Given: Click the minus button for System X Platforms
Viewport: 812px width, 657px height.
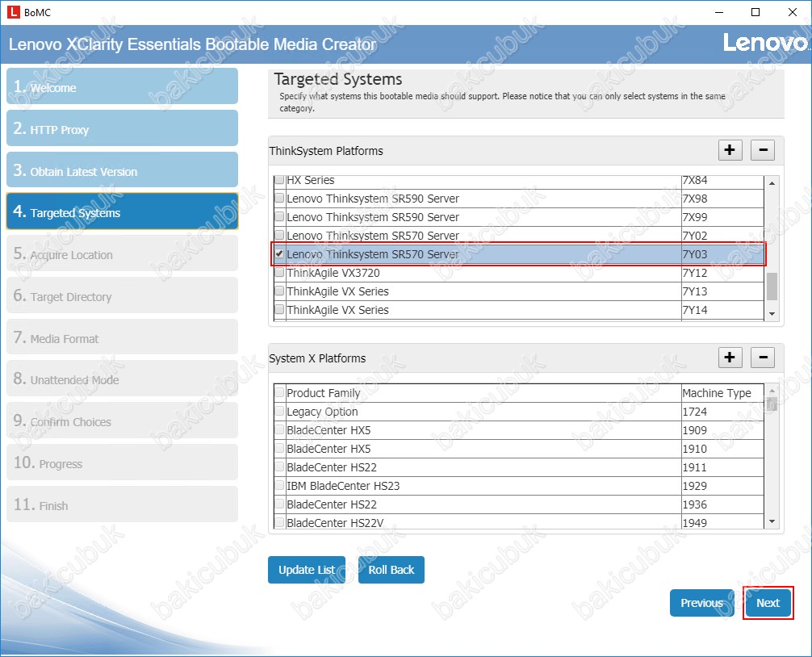Looking at the screenshot, I should (x=763, y=358).
